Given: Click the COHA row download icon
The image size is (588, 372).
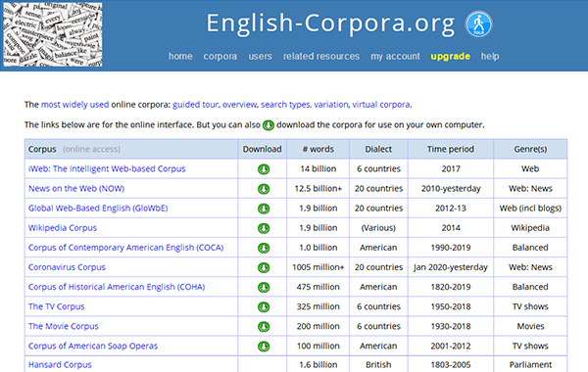Looking at the screenshot, I should (264, 288).
